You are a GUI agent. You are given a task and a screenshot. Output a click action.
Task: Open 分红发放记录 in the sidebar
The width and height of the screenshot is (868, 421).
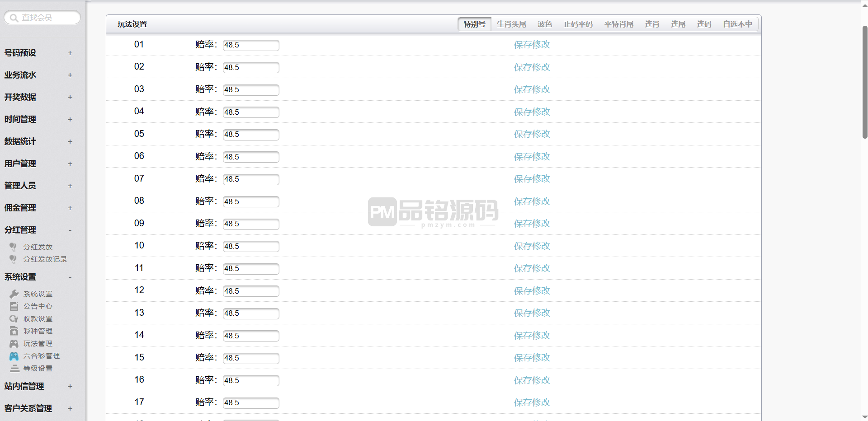[x=45, y=259]
